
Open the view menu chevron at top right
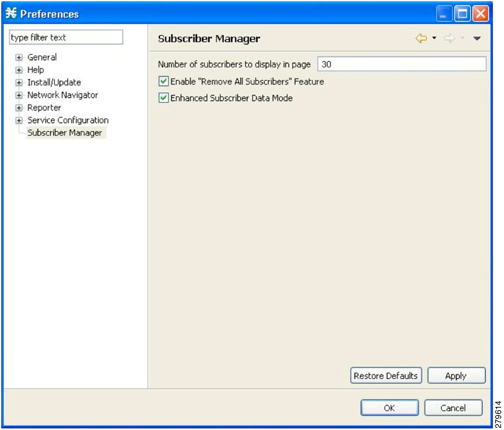click(x=477, y=38)
